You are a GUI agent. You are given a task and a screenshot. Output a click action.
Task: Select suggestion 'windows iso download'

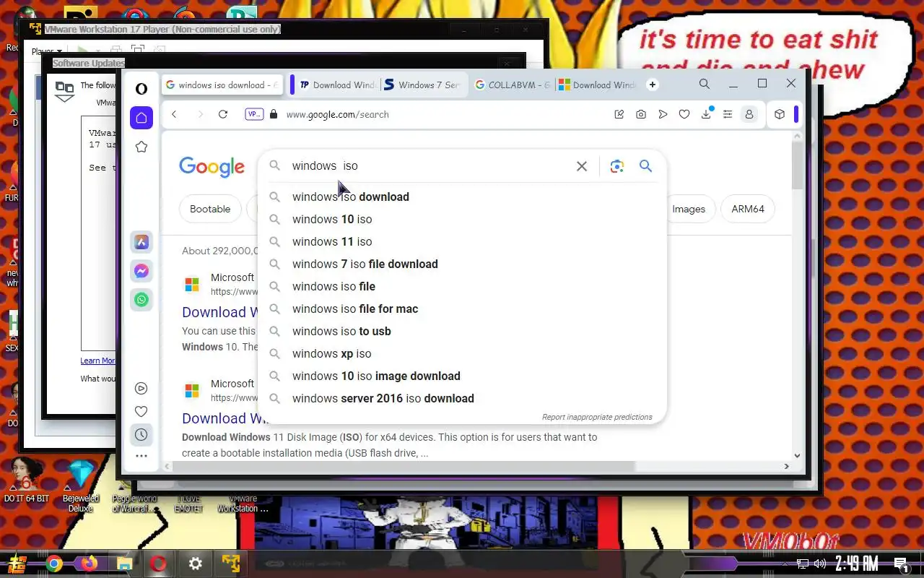[462, 197]
